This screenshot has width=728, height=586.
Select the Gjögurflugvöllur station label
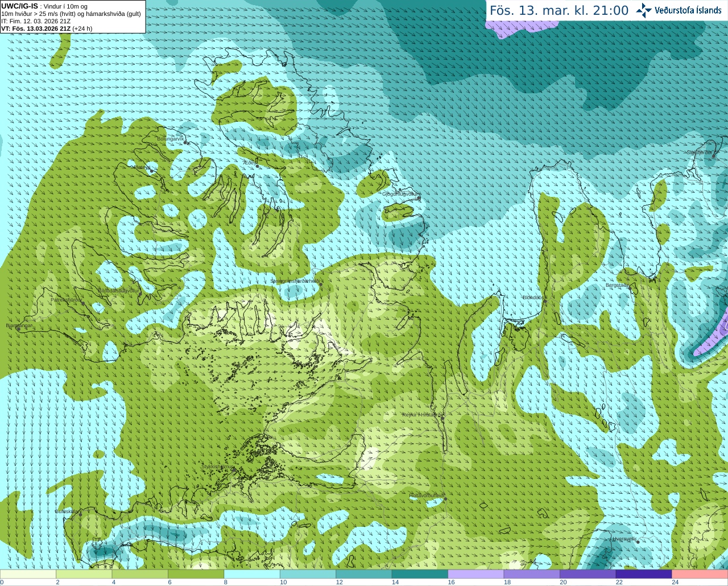pos(400,194)
